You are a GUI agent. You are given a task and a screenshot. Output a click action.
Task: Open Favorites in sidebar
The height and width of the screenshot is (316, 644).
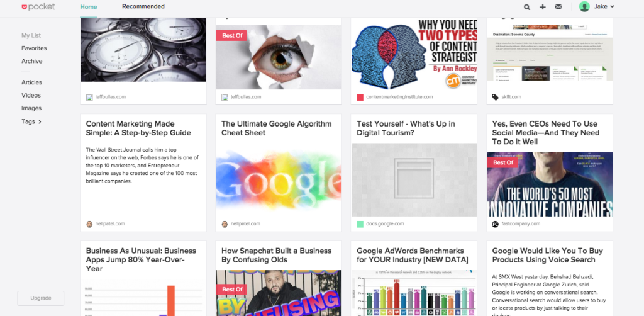coord(34,48)
